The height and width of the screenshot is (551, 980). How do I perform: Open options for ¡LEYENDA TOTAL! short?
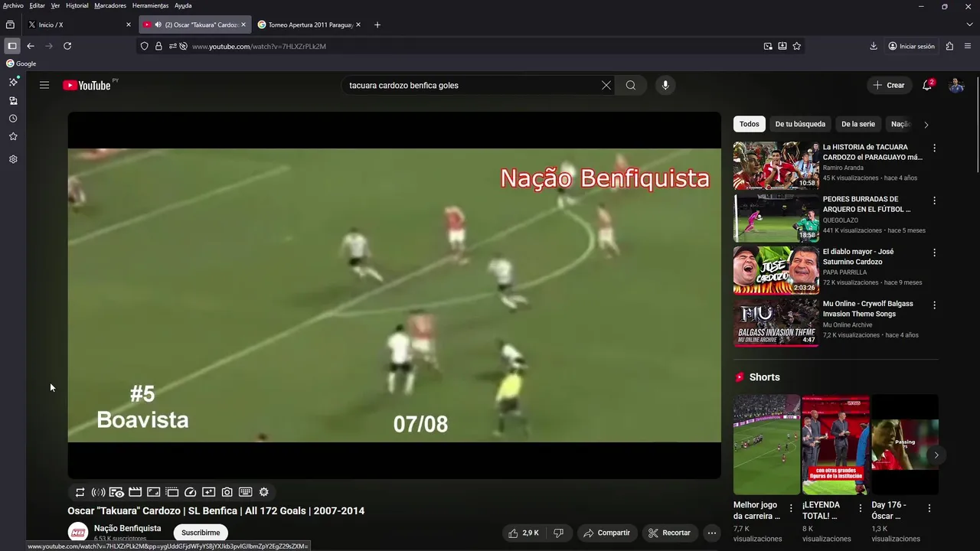pyautogui.click(x=860, y=508)
